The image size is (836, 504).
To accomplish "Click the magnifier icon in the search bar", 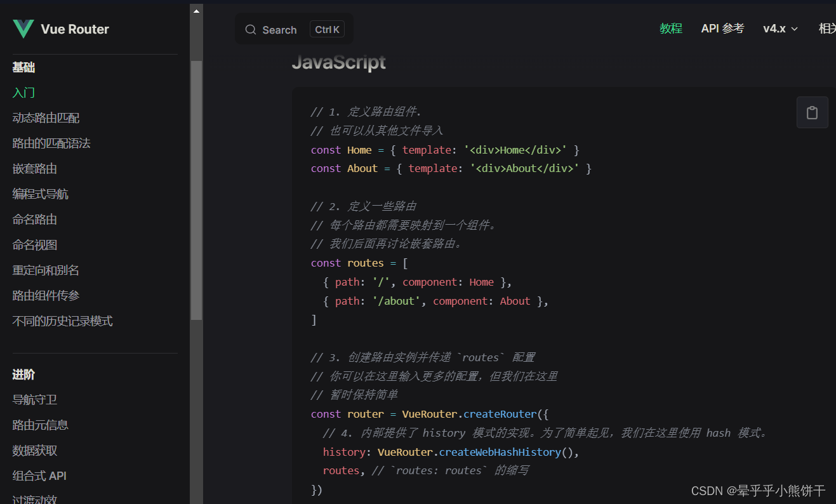I will coord(251,29).
